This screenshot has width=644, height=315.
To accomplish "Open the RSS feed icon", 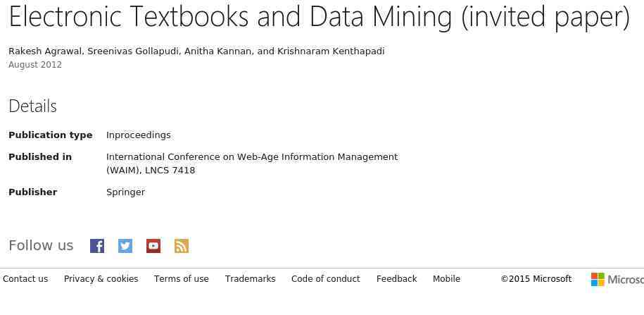I will (x=182, y=246).
